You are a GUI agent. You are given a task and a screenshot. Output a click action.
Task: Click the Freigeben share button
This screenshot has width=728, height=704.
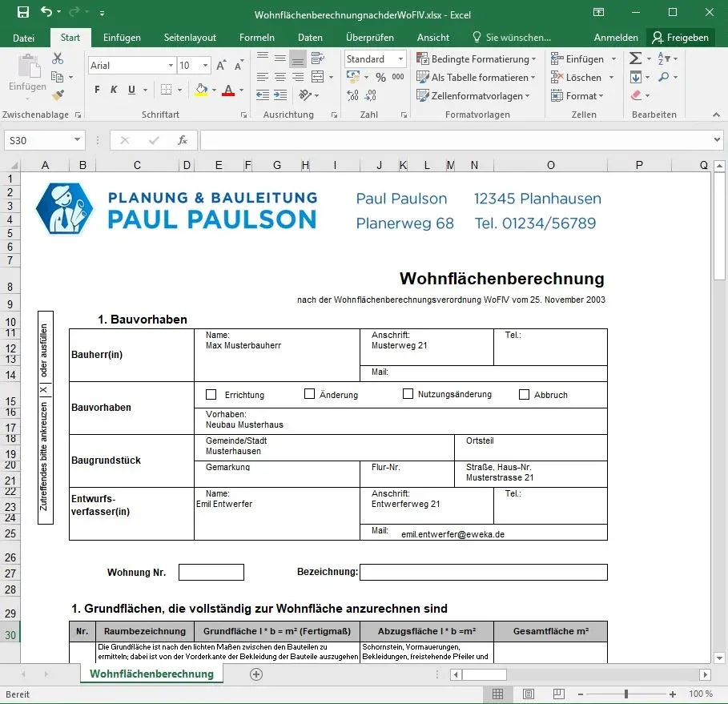coord(679,38)
